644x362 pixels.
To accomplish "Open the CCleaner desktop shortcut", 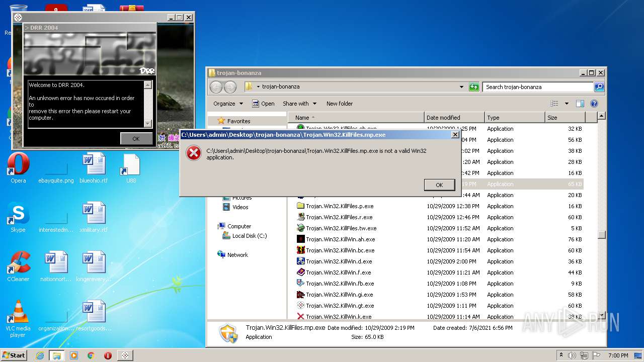I will [x=18, y=266].
